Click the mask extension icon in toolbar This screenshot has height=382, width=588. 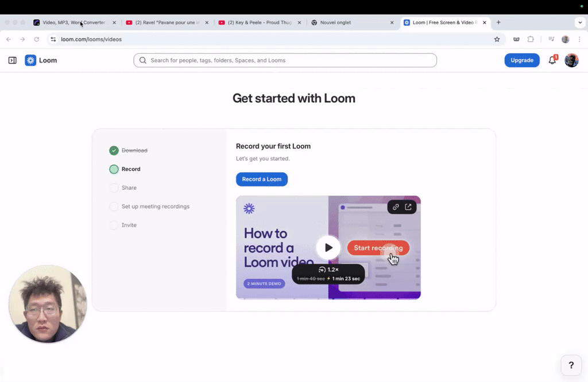pyautogui.click(x=516, y=40)
